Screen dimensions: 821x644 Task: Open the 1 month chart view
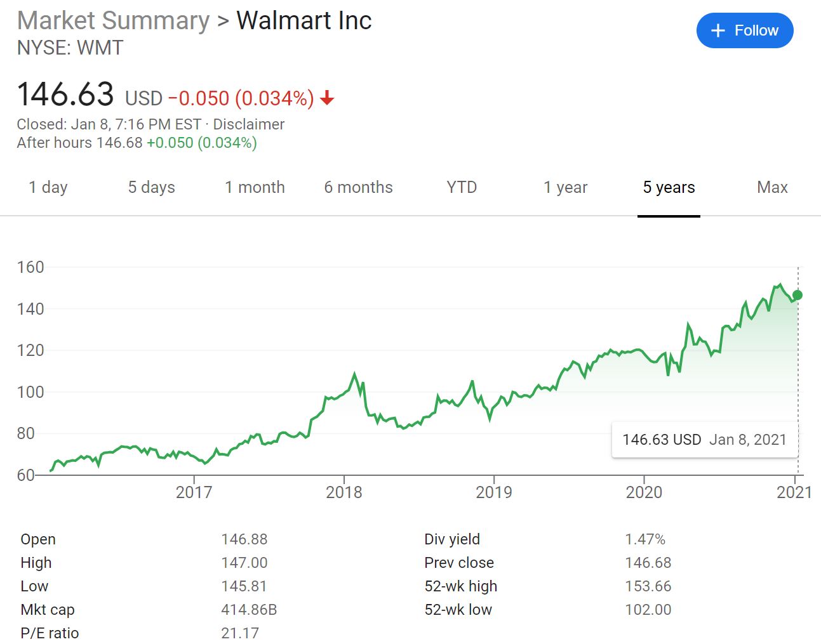(x=255, y=187)
